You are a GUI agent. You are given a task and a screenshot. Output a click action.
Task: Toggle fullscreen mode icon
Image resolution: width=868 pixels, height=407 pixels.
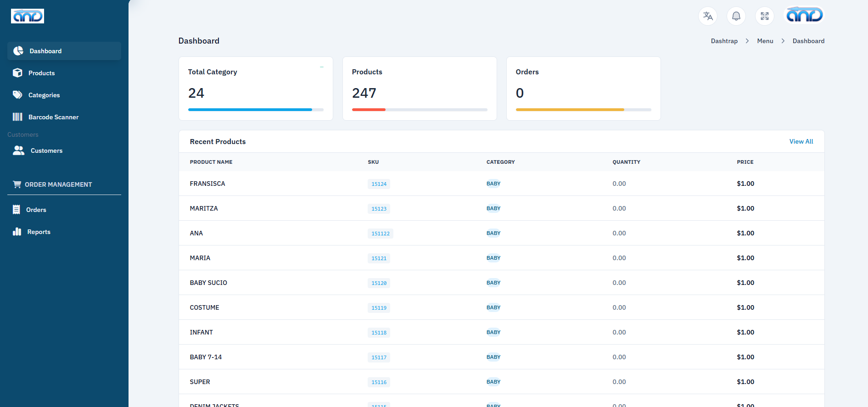click(765, 16)
